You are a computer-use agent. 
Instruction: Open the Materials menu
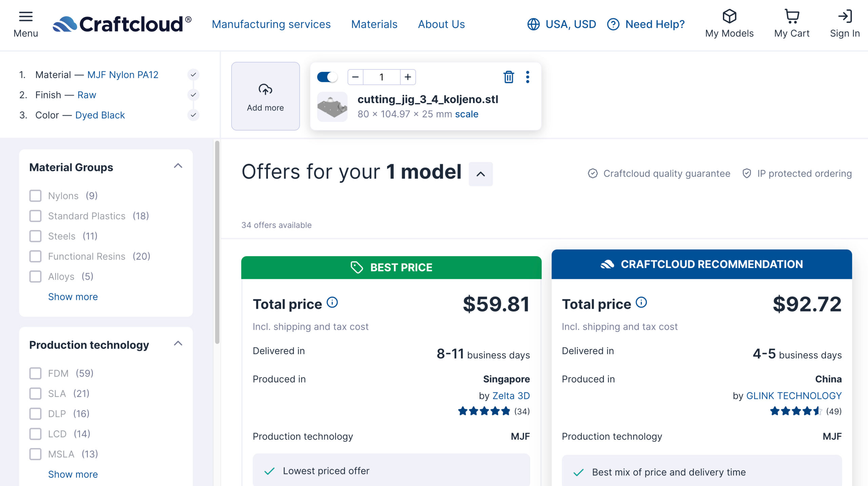[x=374, y=24]
